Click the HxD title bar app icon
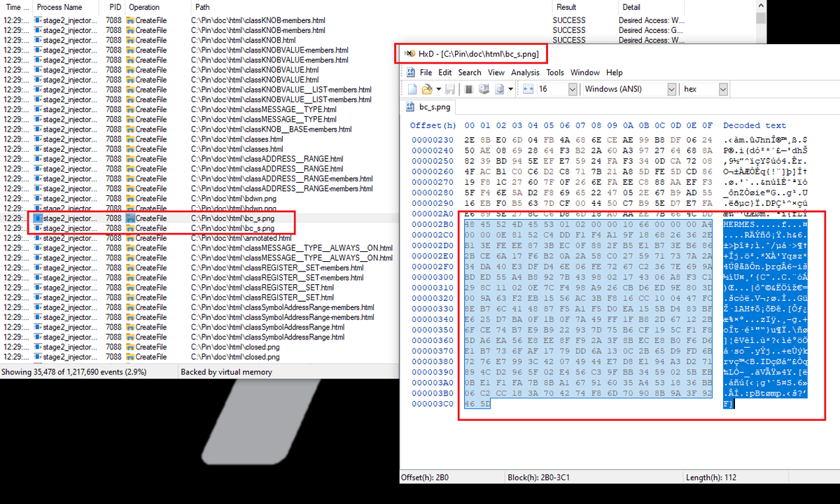 pyautogui.click(x=411, y=53)
